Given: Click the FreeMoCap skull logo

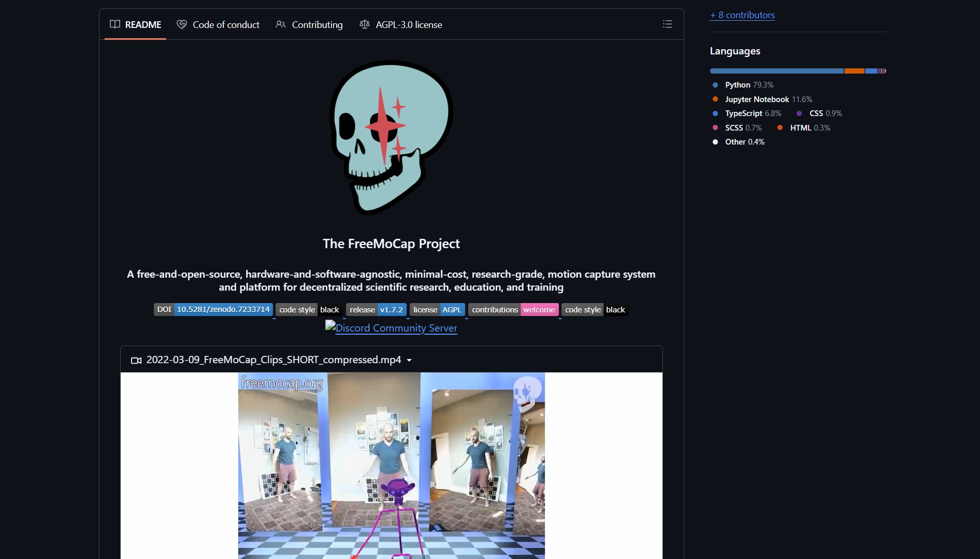Looking at the screenshot, I should 391,138.
